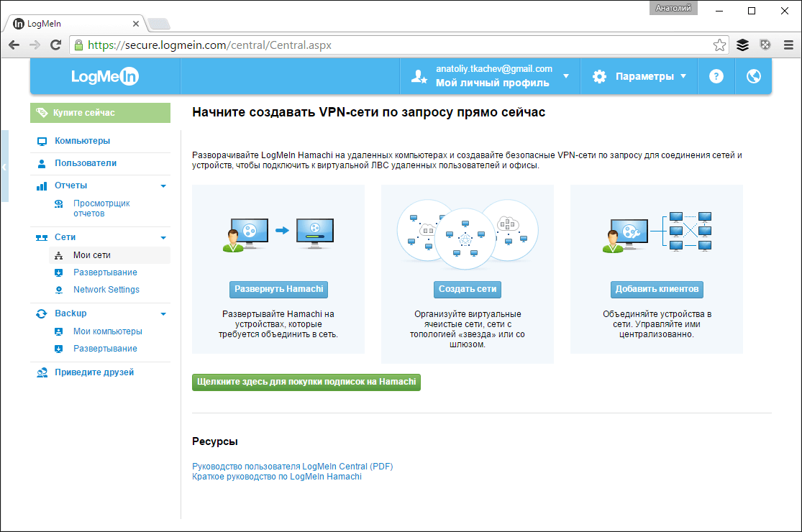The image size is (802, 532).
Task: Select Мои сети in sidebar
Action: (109, 255)
